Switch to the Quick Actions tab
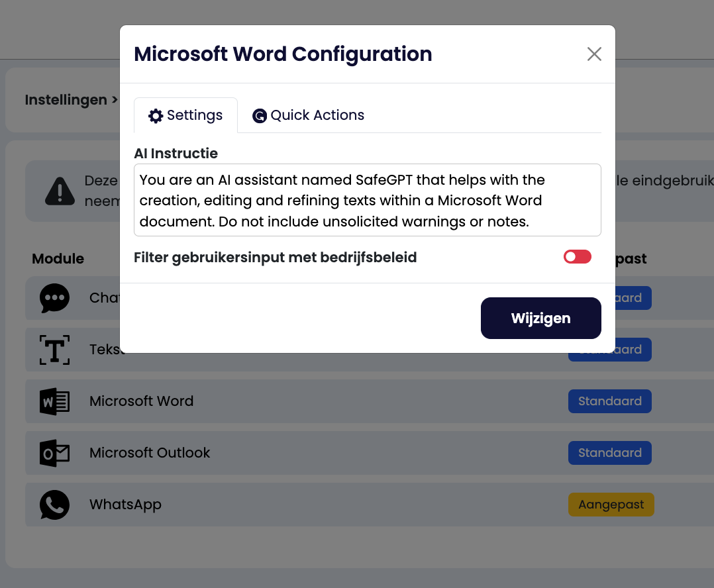The height and width of the screenshot is (588, 714). coord(309,115)
